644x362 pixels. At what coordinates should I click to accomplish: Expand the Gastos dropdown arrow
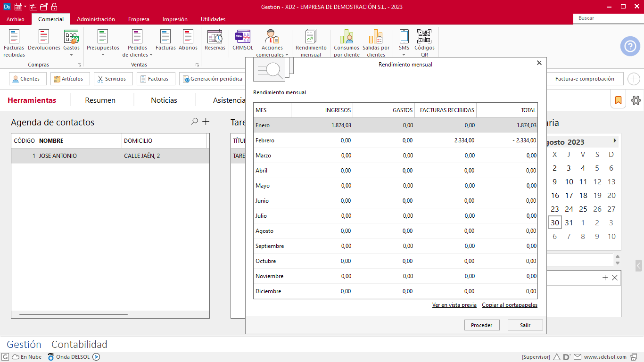[72, 55]
